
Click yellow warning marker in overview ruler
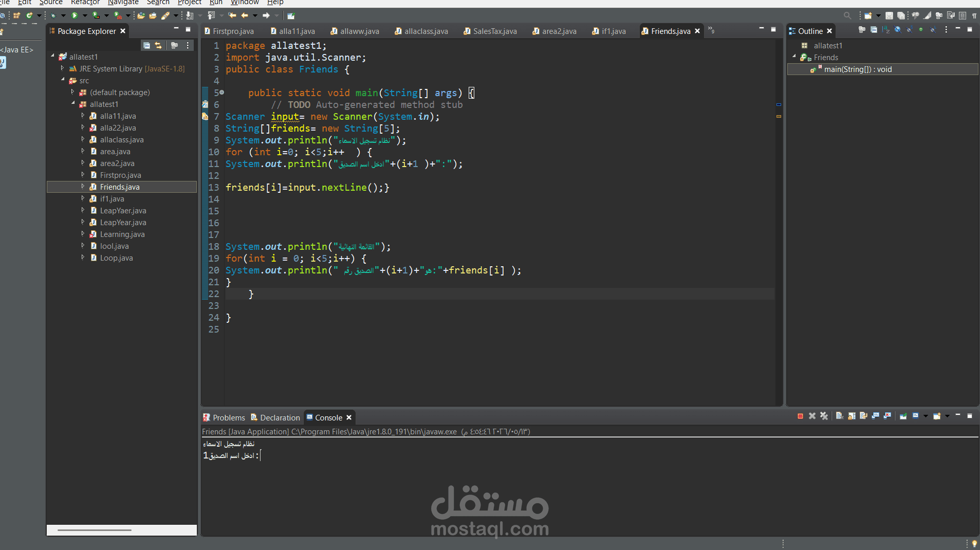779,117
